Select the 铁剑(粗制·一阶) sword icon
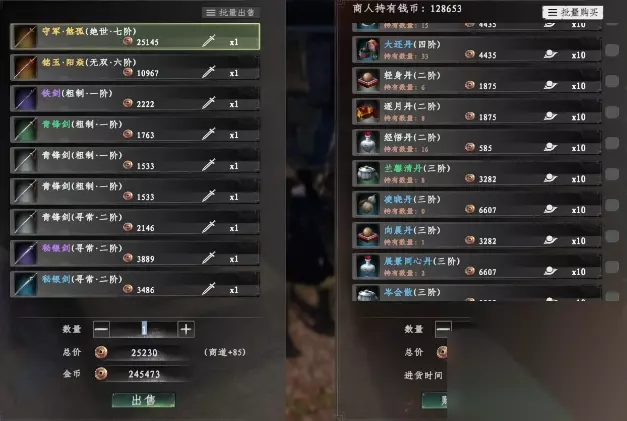 [x=25, y=98]
